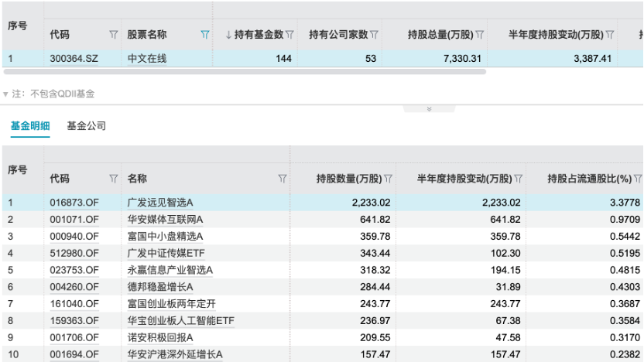644x362 pixels.
Task: Open filter for fund table 代码 column
Action: coord(113,179)
